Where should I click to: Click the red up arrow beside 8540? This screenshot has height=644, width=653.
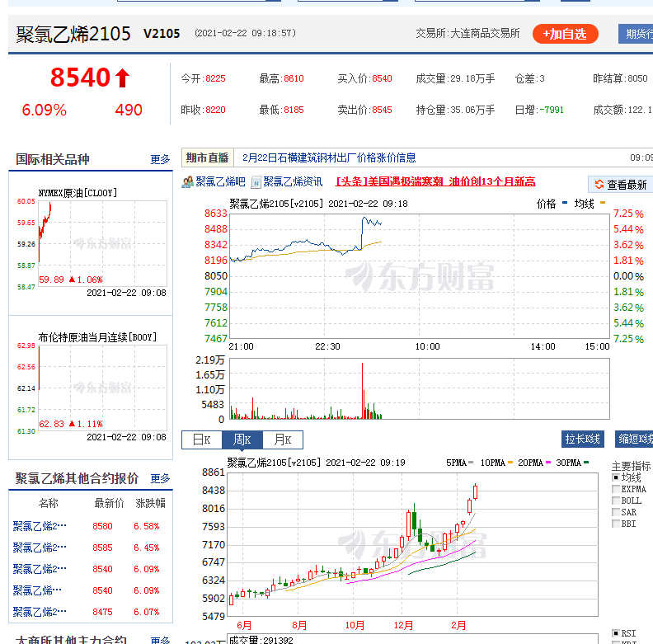tap(122, 78)
